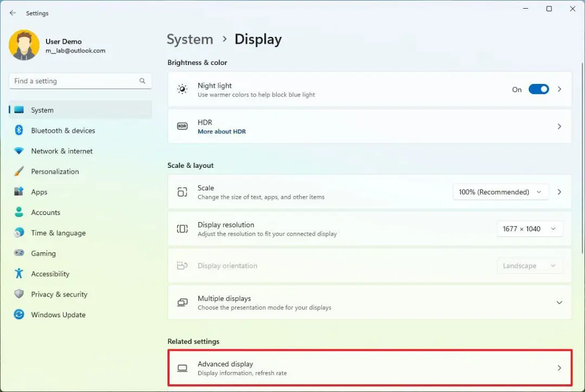Click the Apps icon in sidebar
This screenshot has width=585, height=392.
[x=18, y=192]
